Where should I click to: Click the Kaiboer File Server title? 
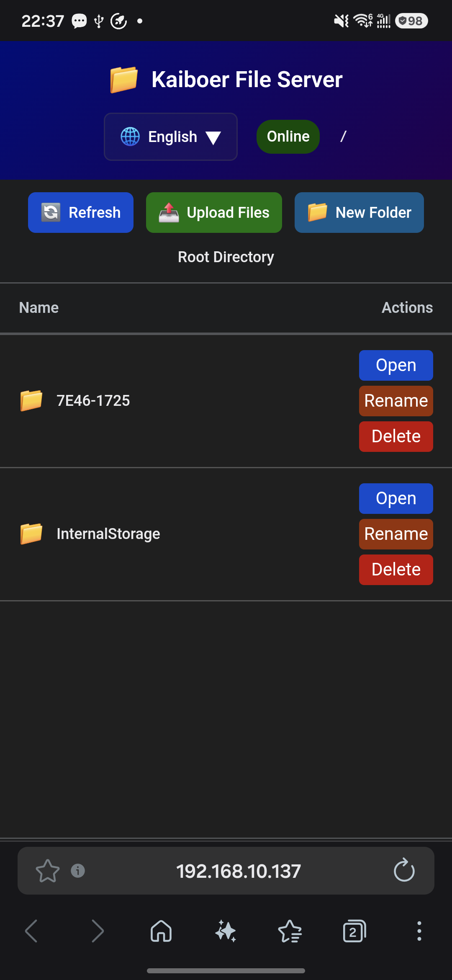coord(247,79)
